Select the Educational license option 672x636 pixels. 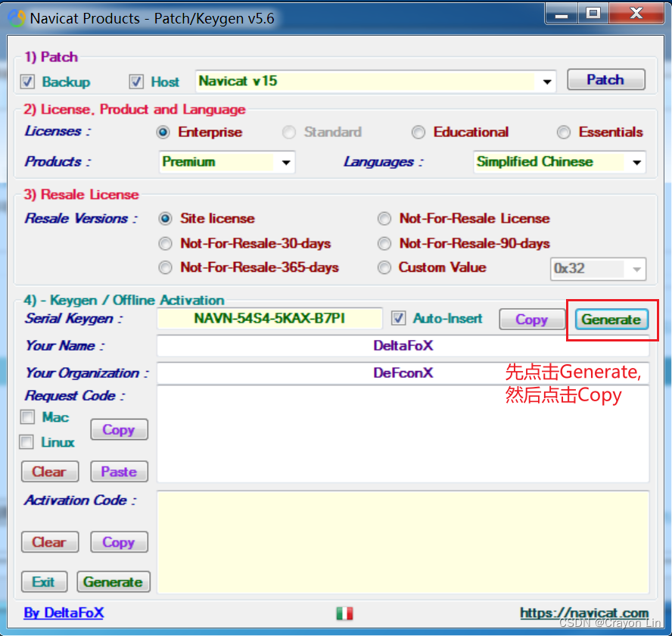tap(418, 132)
